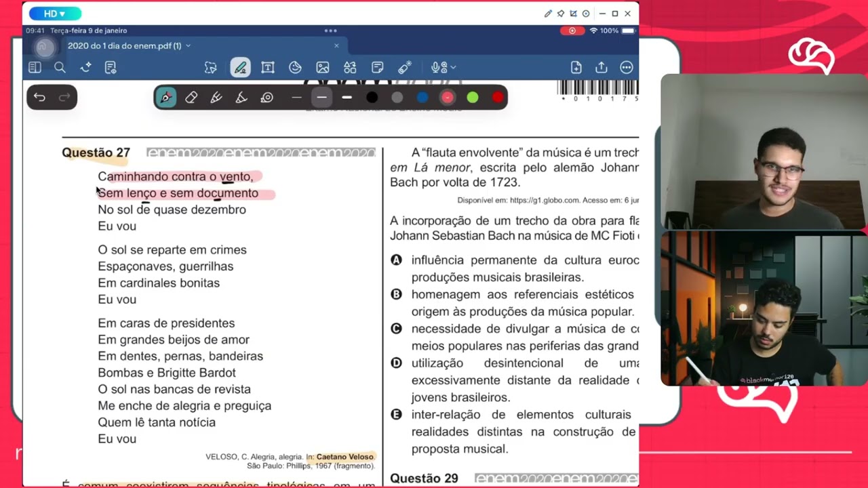The image size is (868, 488).
Task: Click highlighted 'Caetano Veloso' reference text
Action: tap(345, 457)
